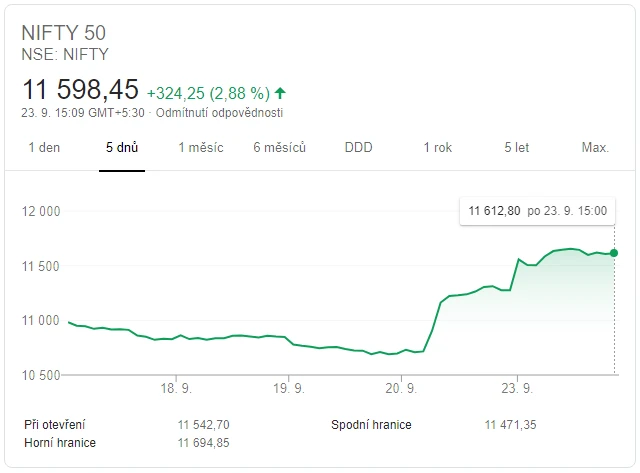The width and height of the screenshot is (640, 473).
Task: Click the +324,25 (2,88 %) change
Action: (x=208, y=93)
